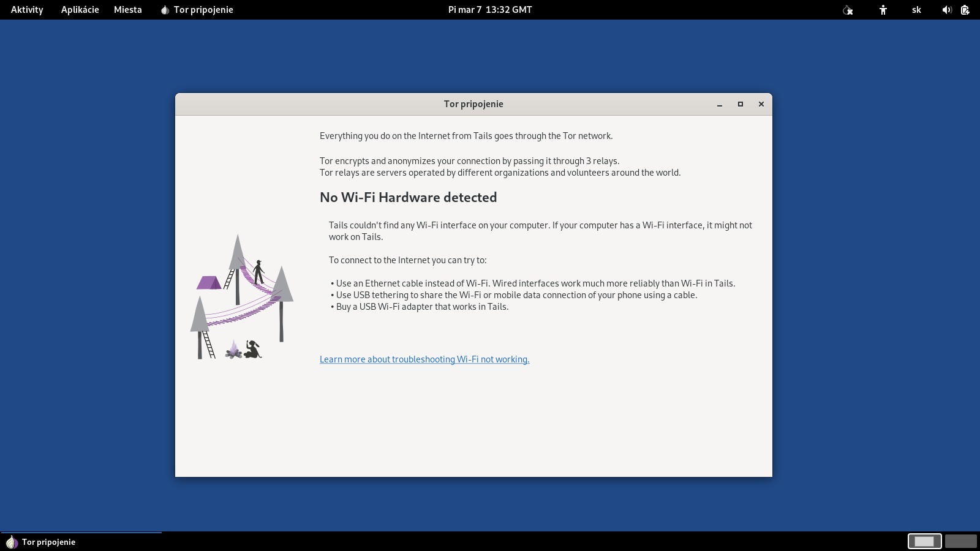Open the clock and calendar panel
The image size is (980, 551).
tap(490, 10)
